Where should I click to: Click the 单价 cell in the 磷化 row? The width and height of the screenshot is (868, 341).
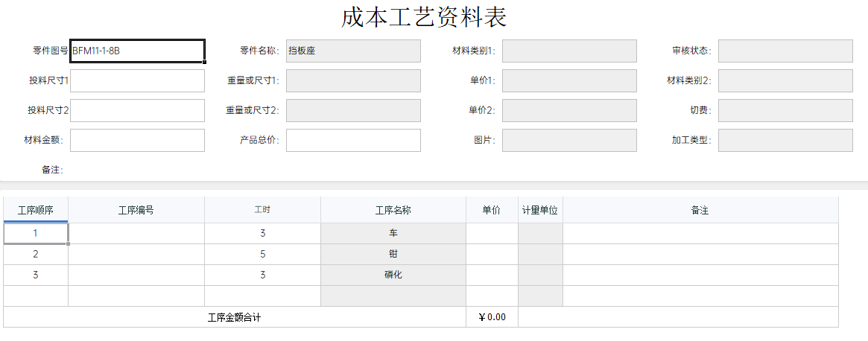(492, 275)
